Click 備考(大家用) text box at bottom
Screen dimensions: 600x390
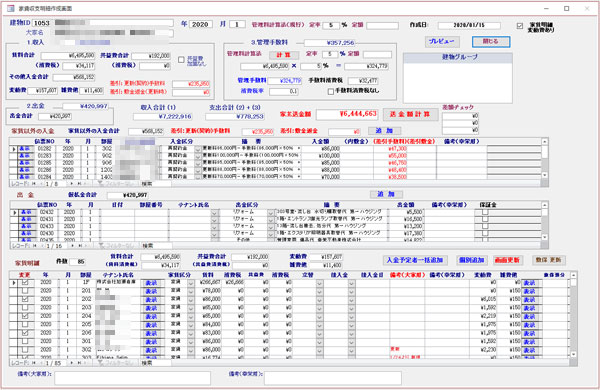click(132, 378)
